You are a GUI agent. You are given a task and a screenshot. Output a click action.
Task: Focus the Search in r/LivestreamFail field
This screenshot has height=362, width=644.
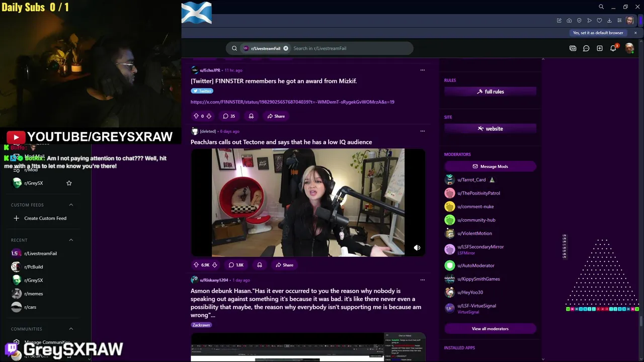(351, 48)
